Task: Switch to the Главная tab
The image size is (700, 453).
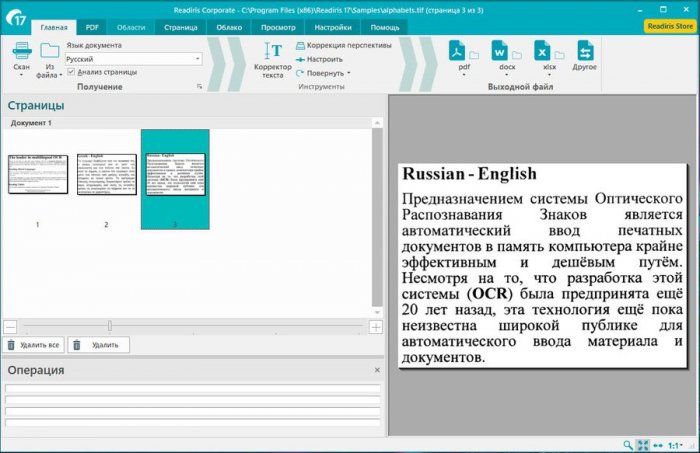Action: [54, 27]
